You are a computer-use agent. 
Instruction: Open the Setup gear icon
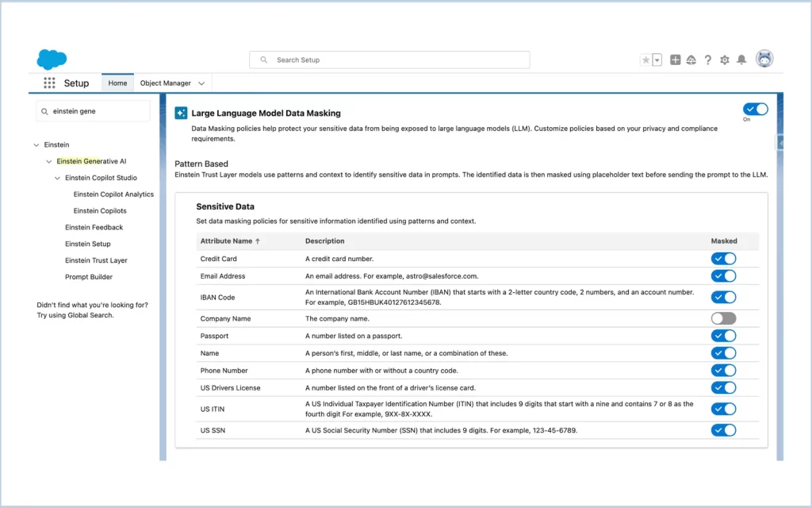click(725, 60)
